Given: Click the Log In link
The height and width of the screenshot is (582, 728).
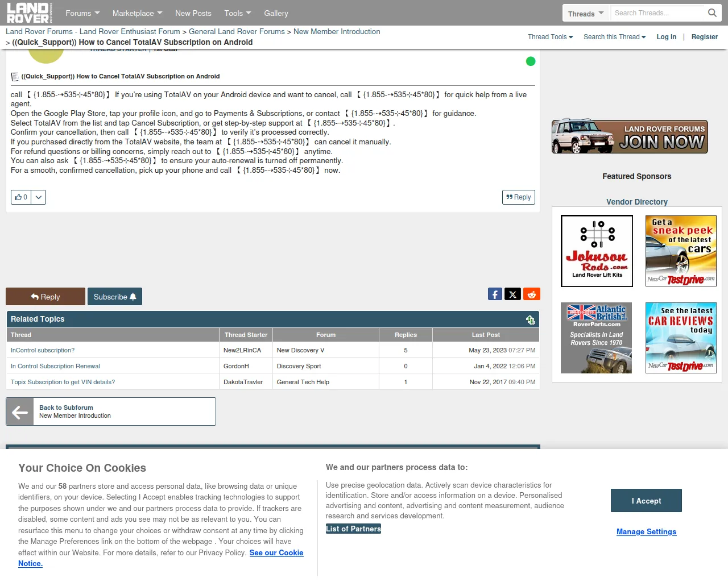Looking at the screenshot, I should (667, 37).
